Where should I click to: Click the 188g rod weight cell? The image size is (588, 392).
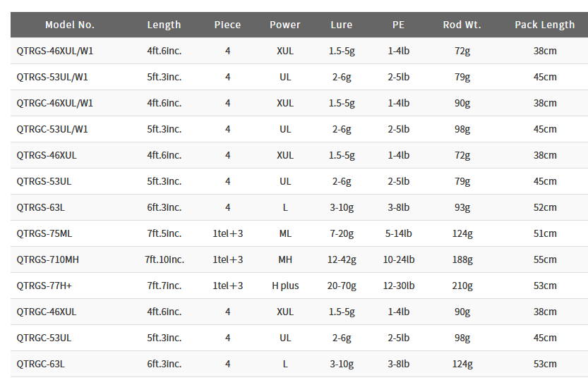coord(462,259)
